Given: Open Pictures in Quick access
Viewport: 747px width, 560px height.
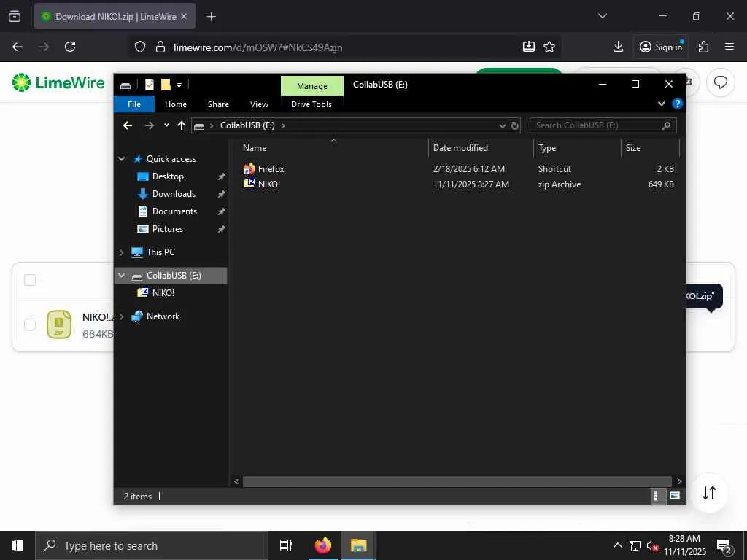Looking at the screenshot, I should (x=167, y=229).
